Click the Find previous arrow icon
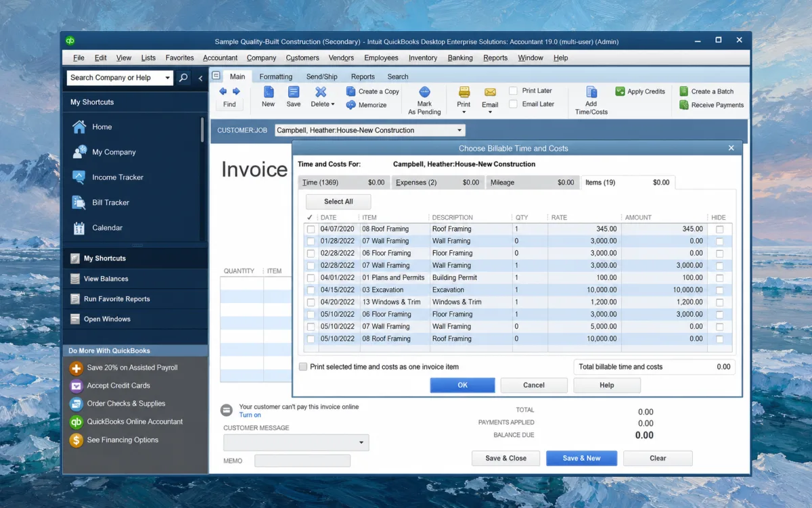Image resolution: width=812 pixels, height=508 pixels. (x=223, y=91)
